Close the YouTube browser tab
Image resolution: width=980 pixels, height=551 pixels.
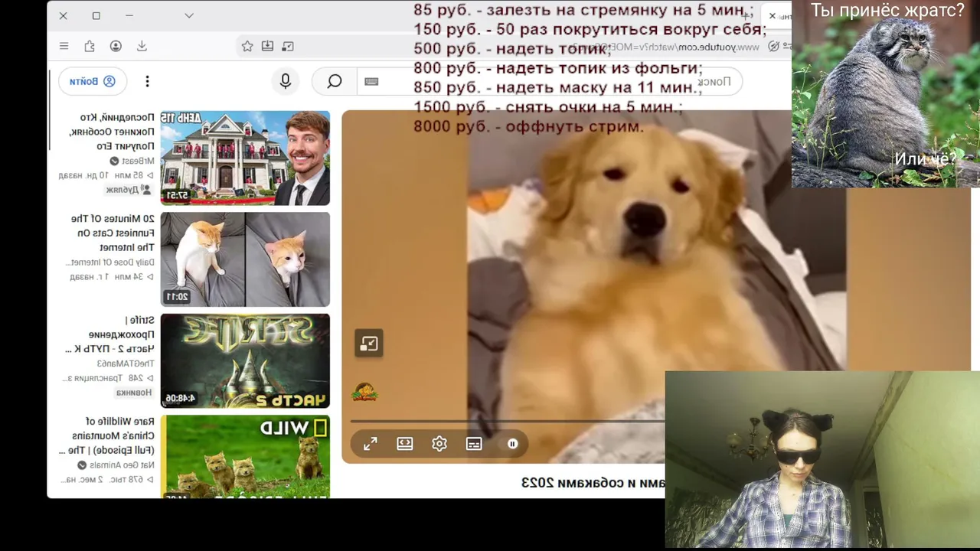pos(773,16)
